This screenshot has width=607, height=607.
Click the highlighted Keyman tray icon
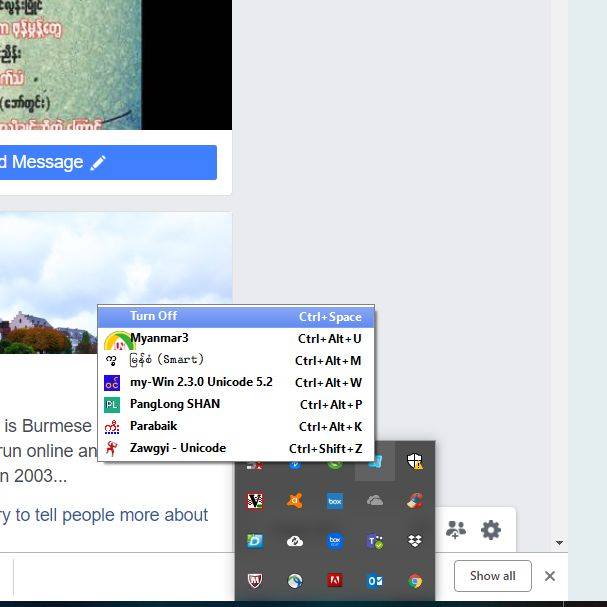tap(375, 462)
